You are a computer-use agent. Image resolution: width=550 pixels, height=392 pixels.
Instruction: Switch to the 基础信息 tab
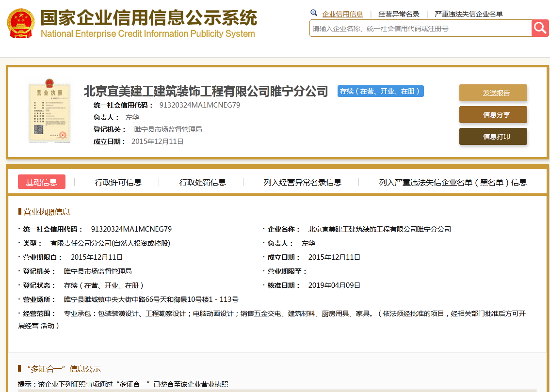point(41,182)
